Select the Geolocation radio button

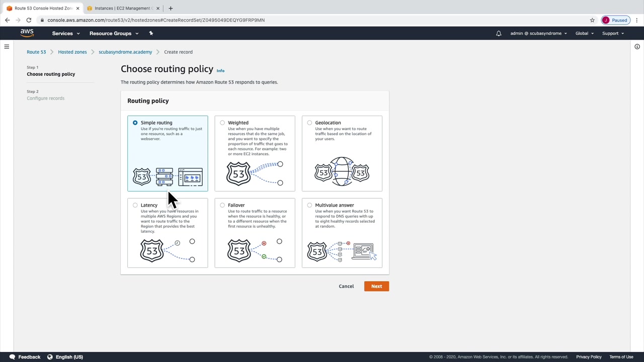coord(309,123)
